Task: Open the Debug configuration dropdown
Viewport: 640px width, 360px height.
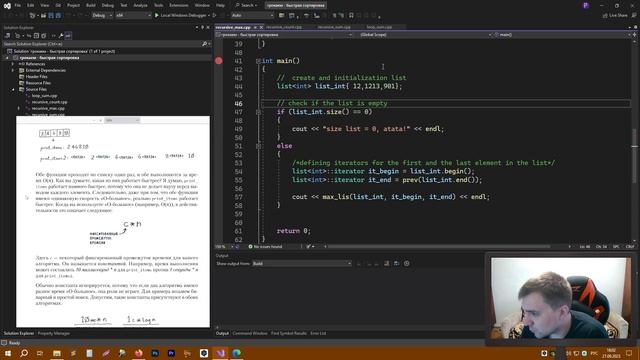Action: click(102, 16)
